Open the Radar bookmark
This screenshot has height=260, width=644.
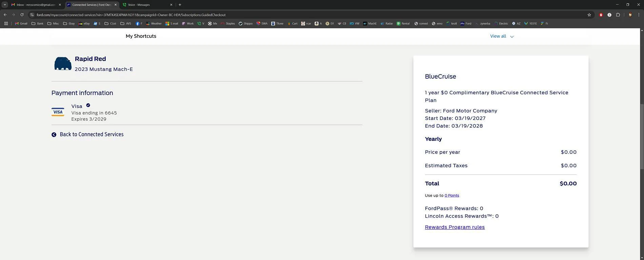point(386,24)
